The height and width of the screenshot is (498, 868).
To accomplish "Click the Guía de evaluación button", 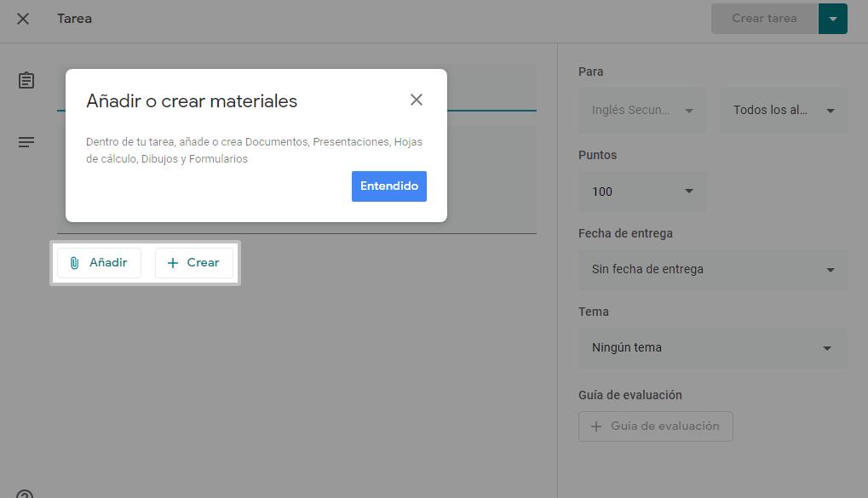I will [x=656, y=426].
